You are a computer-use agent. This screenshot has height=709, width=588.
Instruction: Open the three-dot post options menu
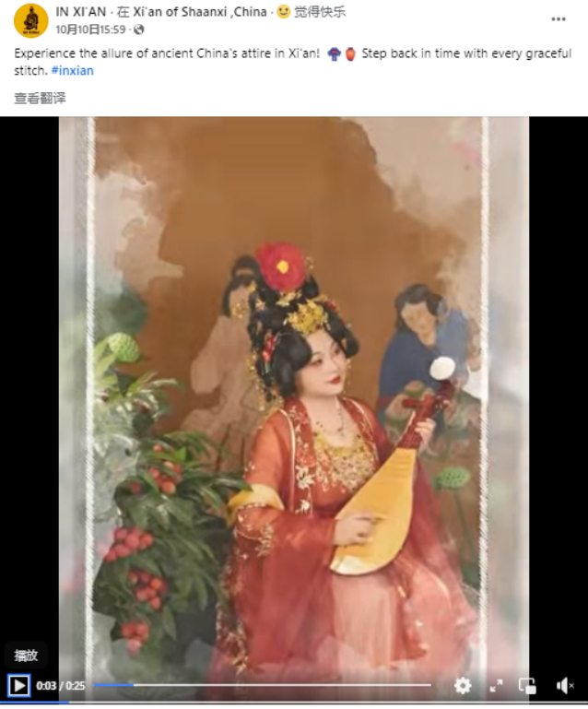click(x=559, y=19)
